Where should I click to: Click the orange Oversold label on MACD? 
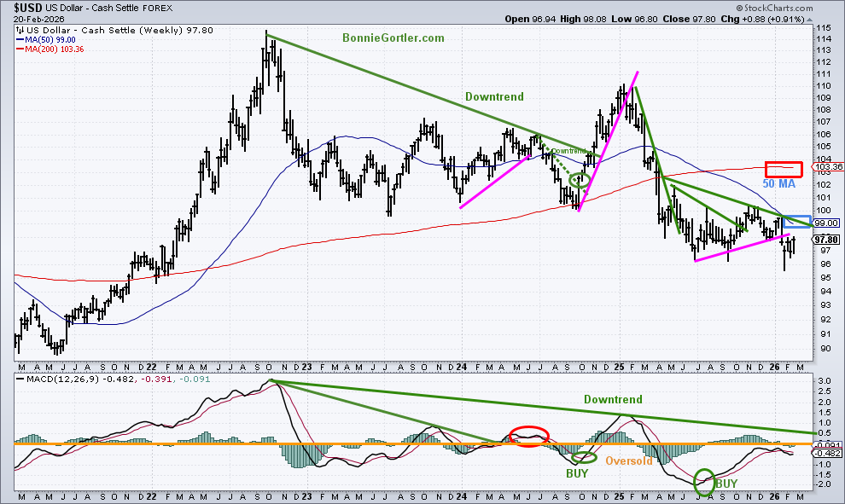click(x=630, y=461)
